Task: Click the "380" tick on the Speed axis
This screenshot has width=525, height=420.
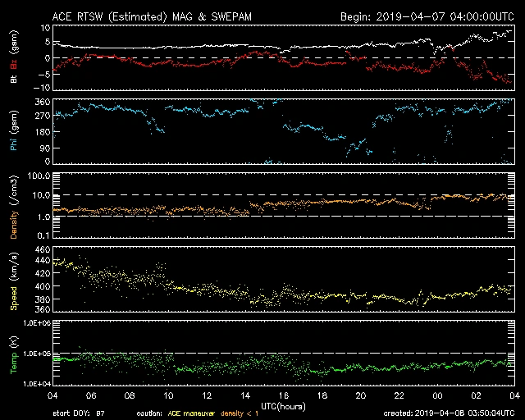Action: pos(43,299)
